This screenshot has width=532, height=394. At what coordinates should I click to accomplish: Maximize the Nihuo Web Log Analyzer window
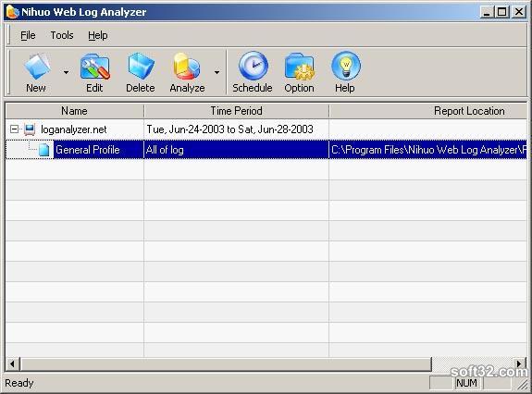[x=502, y=12]
